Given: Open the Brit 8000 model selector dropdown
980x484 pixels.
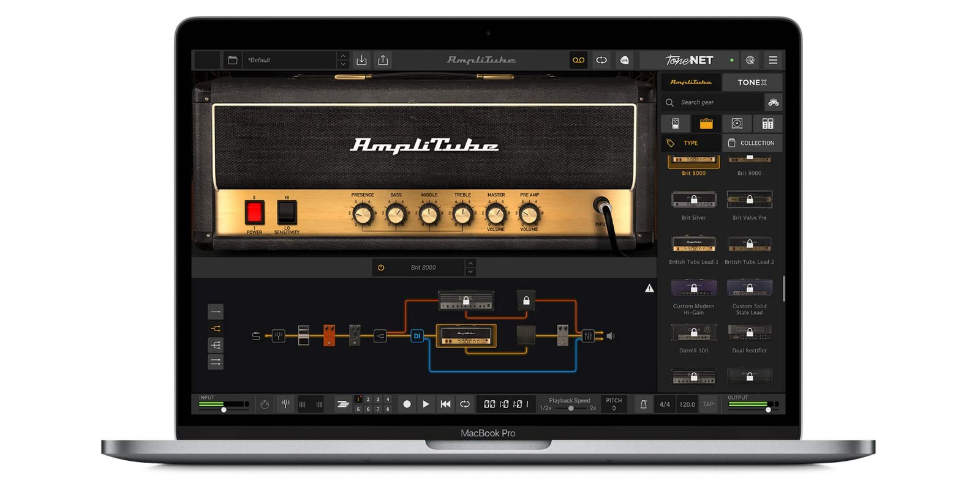Looking at the screenshot, I should pyautogui.click(x=423, y=267).
